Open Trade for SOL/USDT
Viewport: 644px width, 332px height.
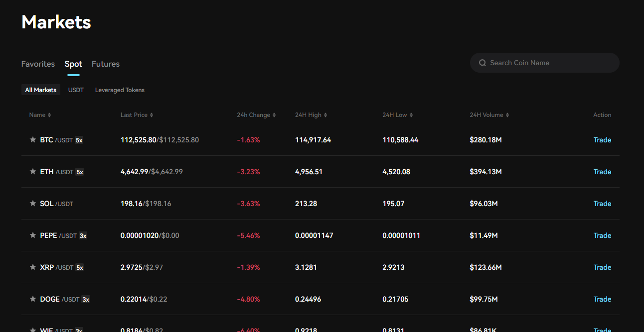pos(602,204)
